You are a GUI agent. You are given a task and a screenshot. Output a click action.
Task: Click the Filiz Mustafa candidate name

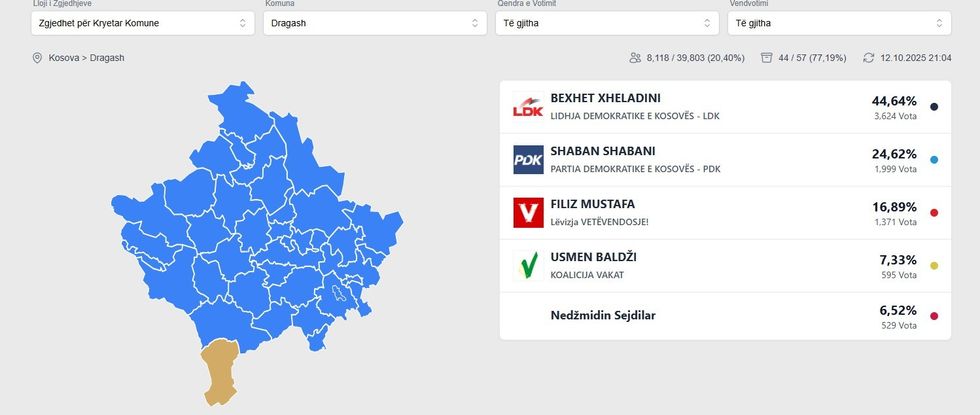[x=592, y=204]
